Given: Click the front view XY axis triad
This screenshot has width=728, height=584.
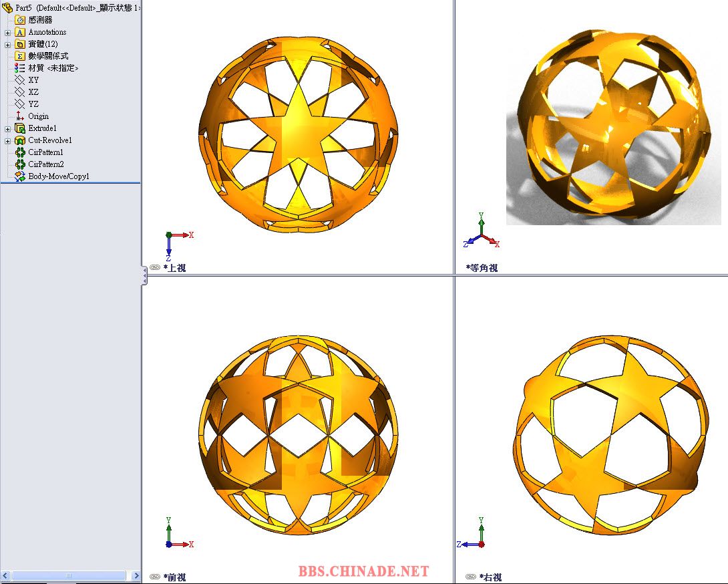Looking at the screenshot, I should point(179,533).
